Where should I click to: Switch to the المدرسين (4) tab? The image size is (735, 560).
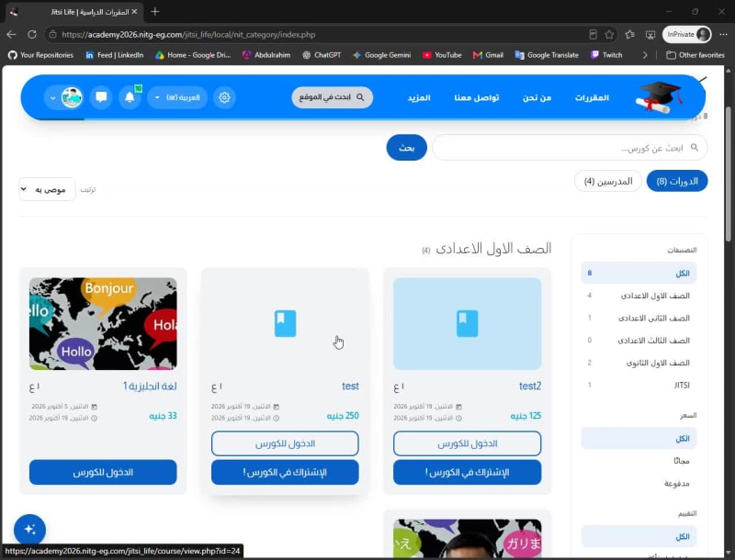point(608,181)
